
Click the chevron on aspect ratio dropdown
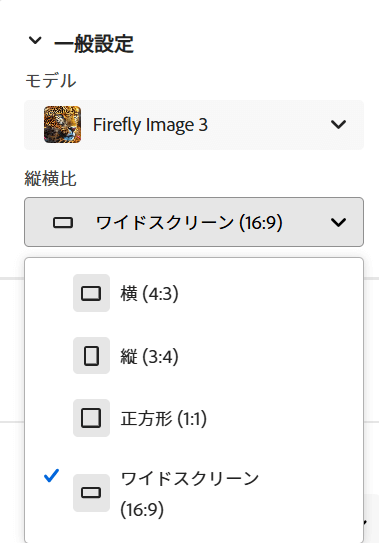338,222
